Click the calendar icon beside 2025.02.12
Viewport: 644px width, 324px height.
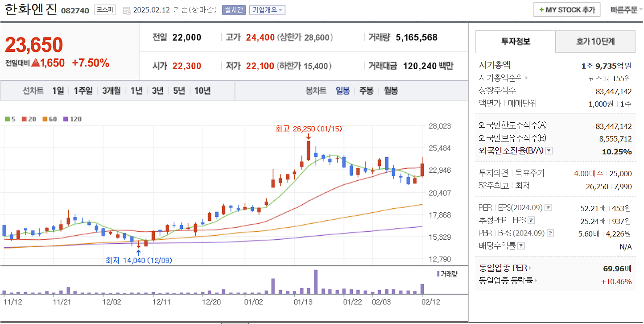pyautogui.click(x=127, y=10)
